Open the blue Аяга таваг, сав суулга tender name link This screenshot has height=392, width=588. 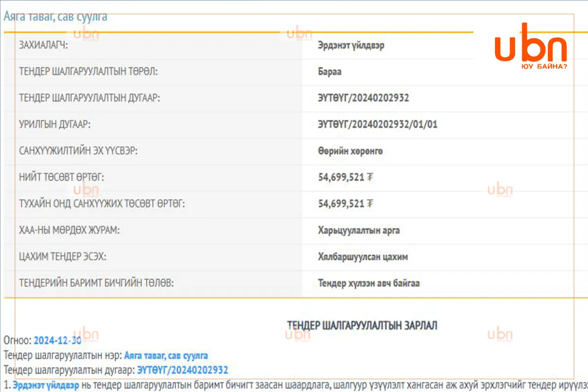(x=166, y=355)
